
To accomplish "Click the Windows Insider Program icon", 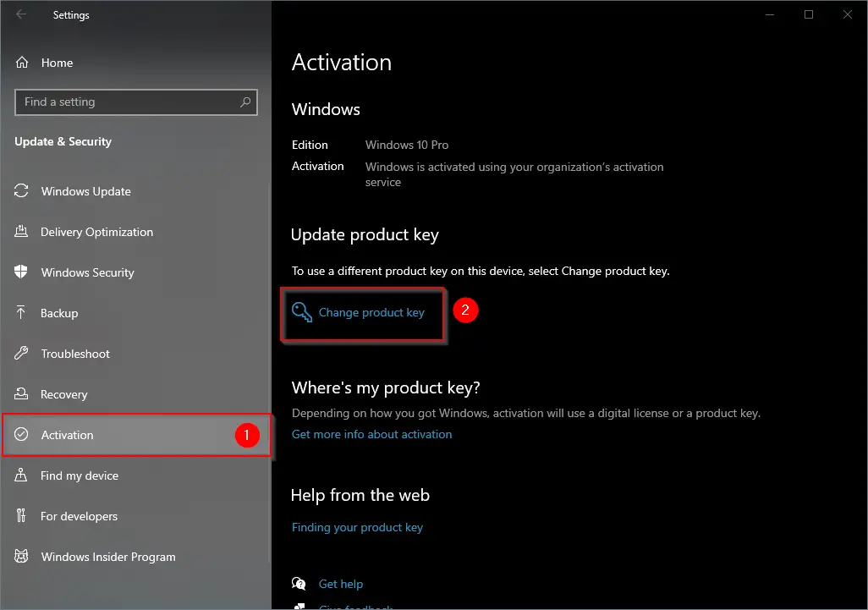I will click(21, 557).
